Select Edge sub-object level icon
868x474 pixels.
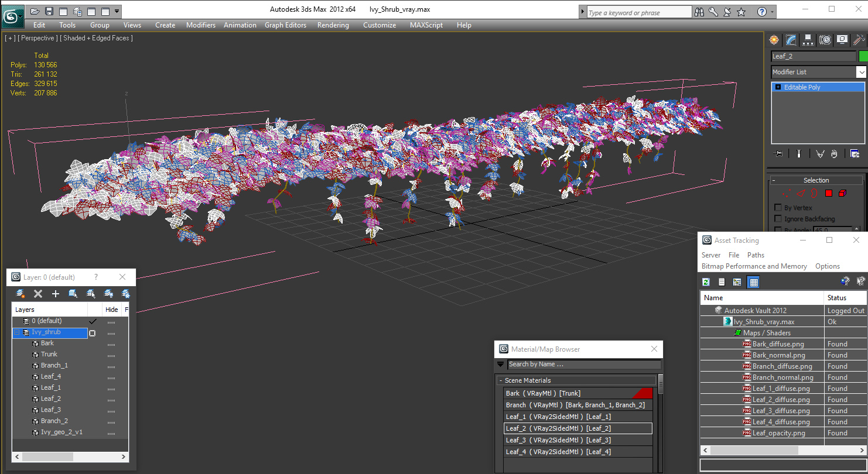point(801,193)
